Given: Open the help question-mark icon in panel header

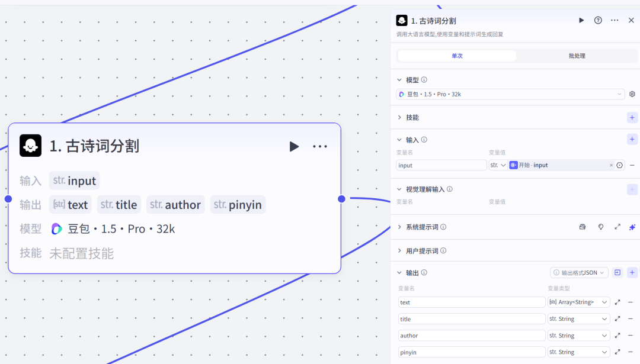Looking at the screenshot, I should 598,20.
